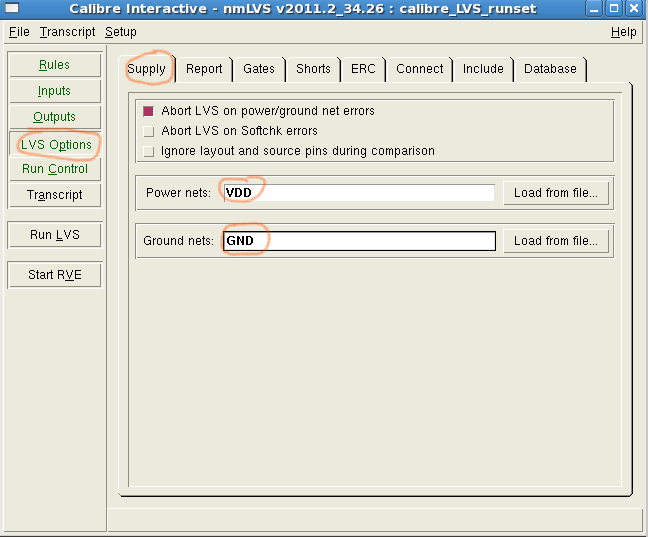Viewport: 648px width, 537px height.
Task: Switch to the Gates tab
Action: coord(259,69)
